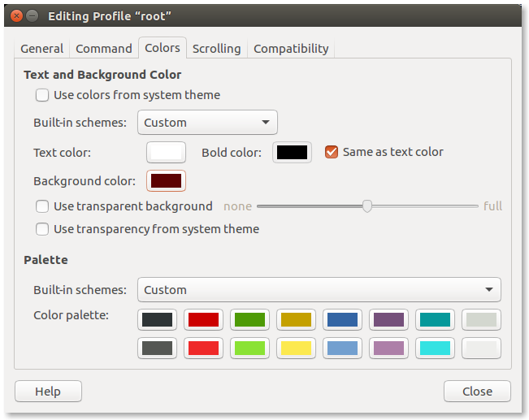This screenshot has width=529, height=420.
Task: Switch to the General tab
Action: pyautogui.click(x=41, y=49)
